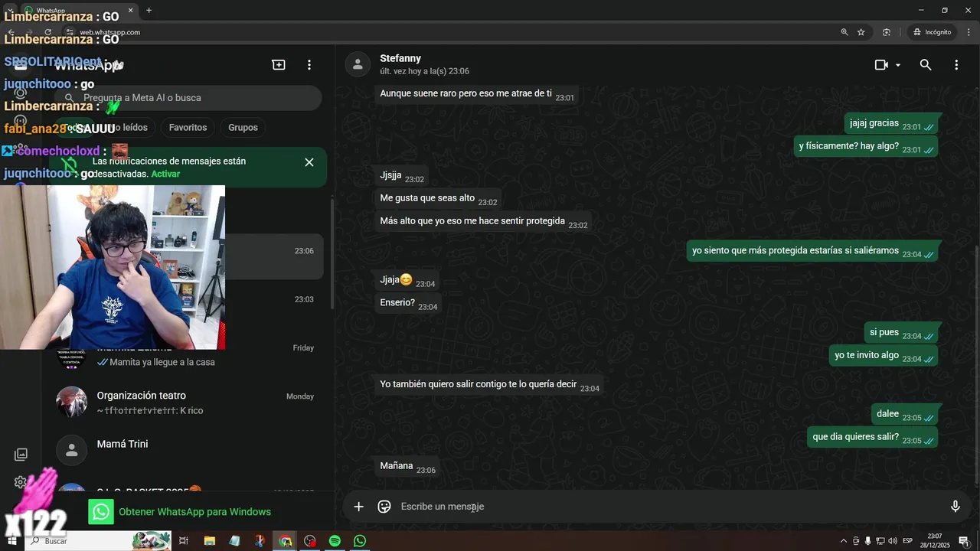Switch to Chrome on the taskbar
The image size is (980, 551).
click(285, 541)
